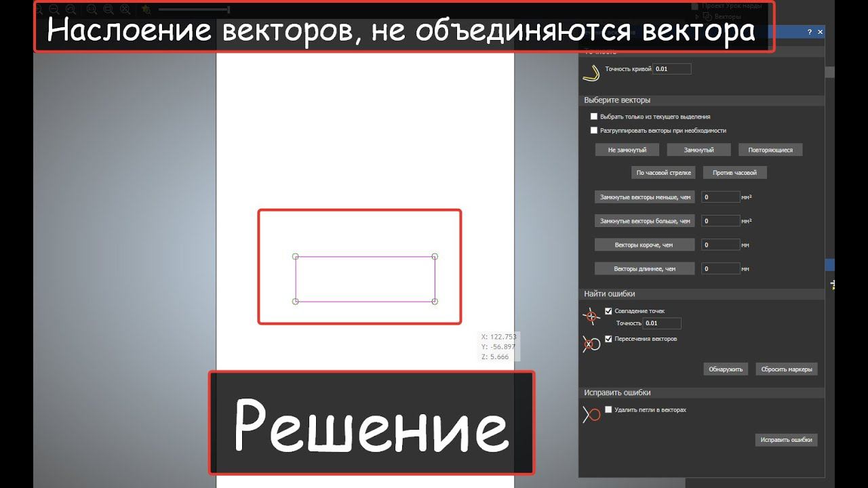Click the top-left node of the rectangle vector
This screenshot has width=868, height=488.
[295, 256]
